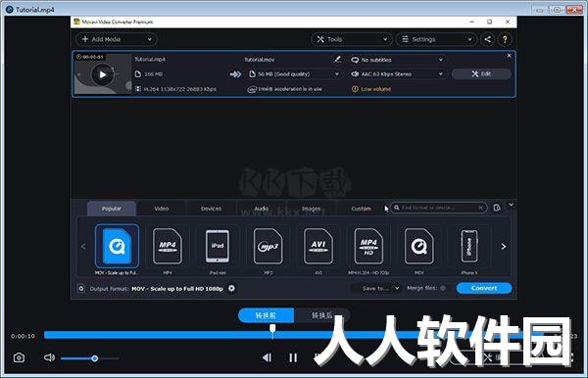Screen dimensions: 588x378
Task: Select the MP3 format preset
Action: [x=269, y=250]
